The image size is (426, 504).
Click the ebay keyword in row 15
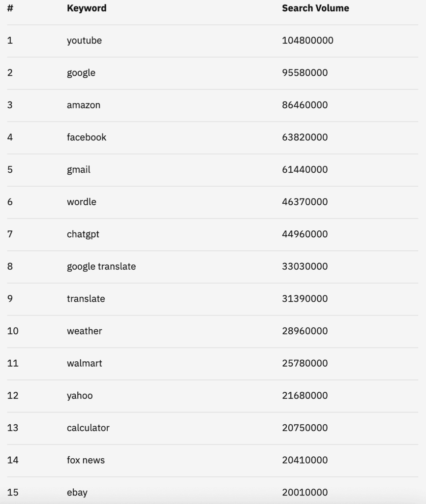click(x=77, y=492)
